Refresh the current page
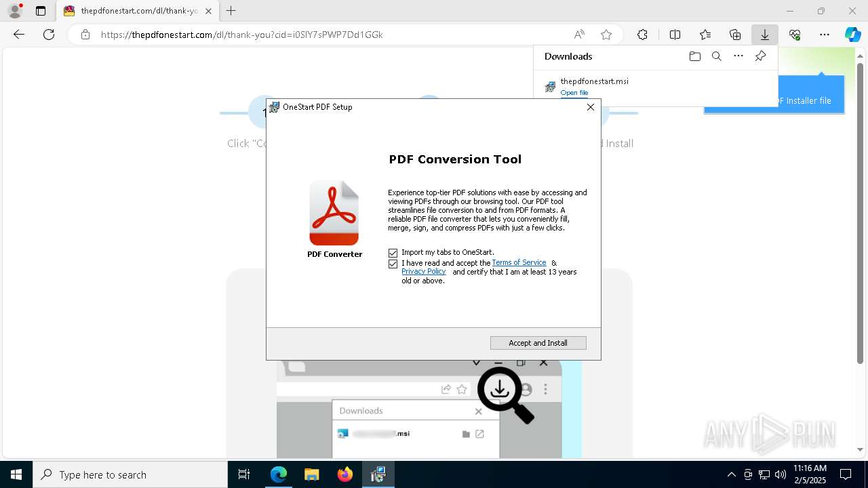This screenshot has width=868, height=488. click(49, 35)
